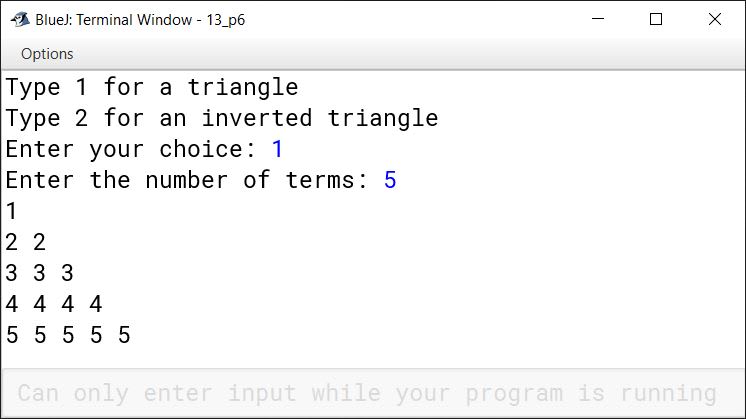This screenshot has height=419, width=746.
Task: Click 'Enter the number of terms:' prompt
Action: tap(186, 180)
